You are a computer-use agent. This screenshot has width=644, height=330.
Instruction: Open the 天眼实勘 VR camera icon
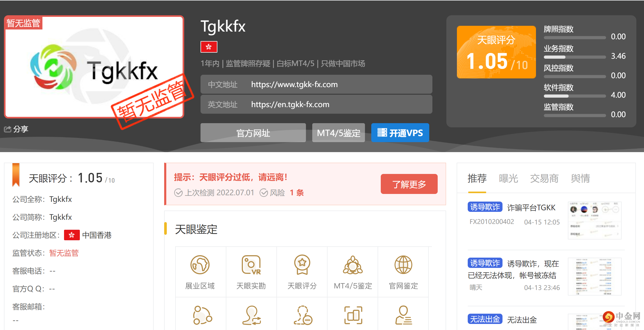coord(251,266)
